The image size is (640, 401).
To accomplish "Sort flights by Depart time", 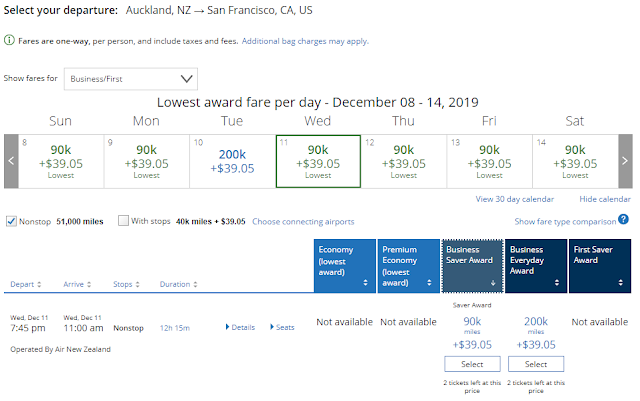I will [x=27, y=284].
